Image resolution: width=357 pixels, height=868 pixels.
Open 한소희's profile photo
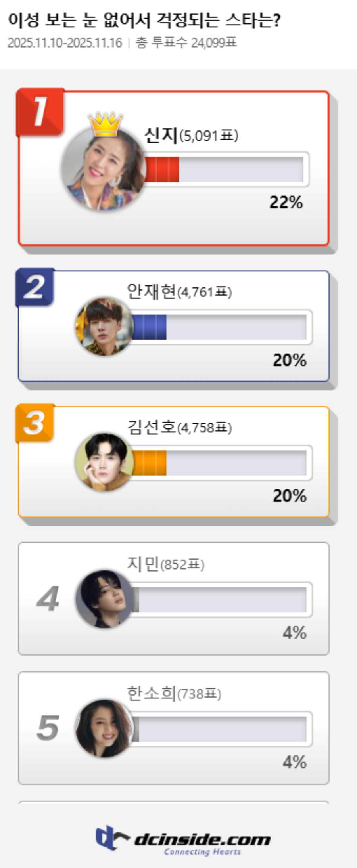coord(104,728)
